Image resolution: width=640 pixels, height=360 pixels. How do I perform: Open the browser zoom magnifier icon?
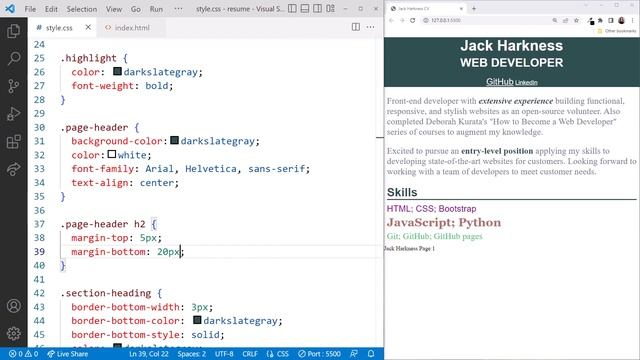555,20
